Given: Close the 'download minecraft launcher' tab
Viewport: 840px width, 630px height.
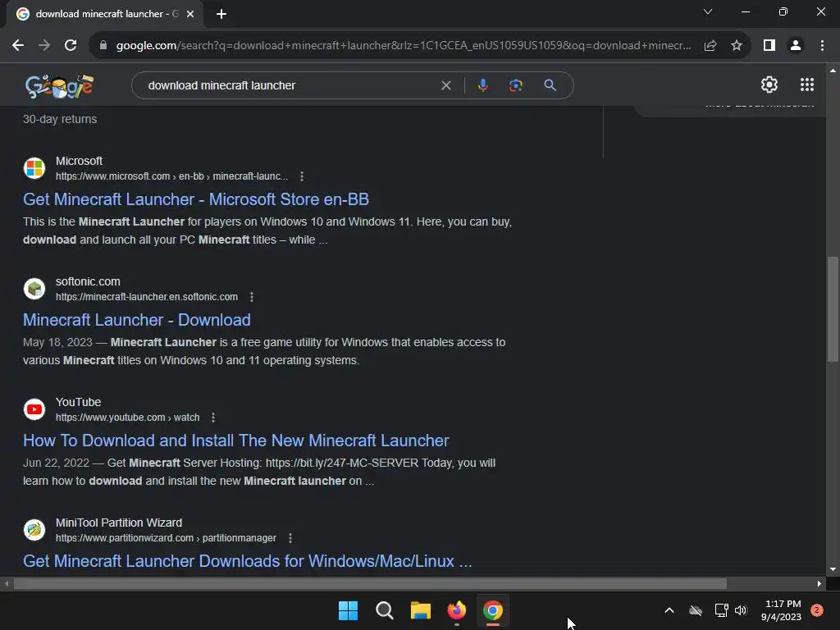Looking at the screenshot, I should click(x=190, y=15).
